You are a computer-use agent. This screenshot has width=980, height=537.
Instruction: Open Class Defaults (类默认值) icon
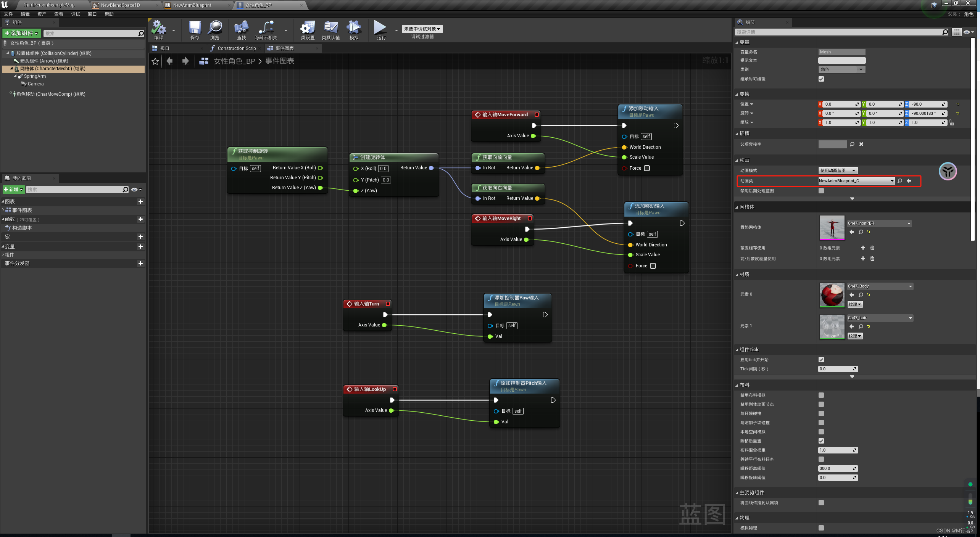330,28
